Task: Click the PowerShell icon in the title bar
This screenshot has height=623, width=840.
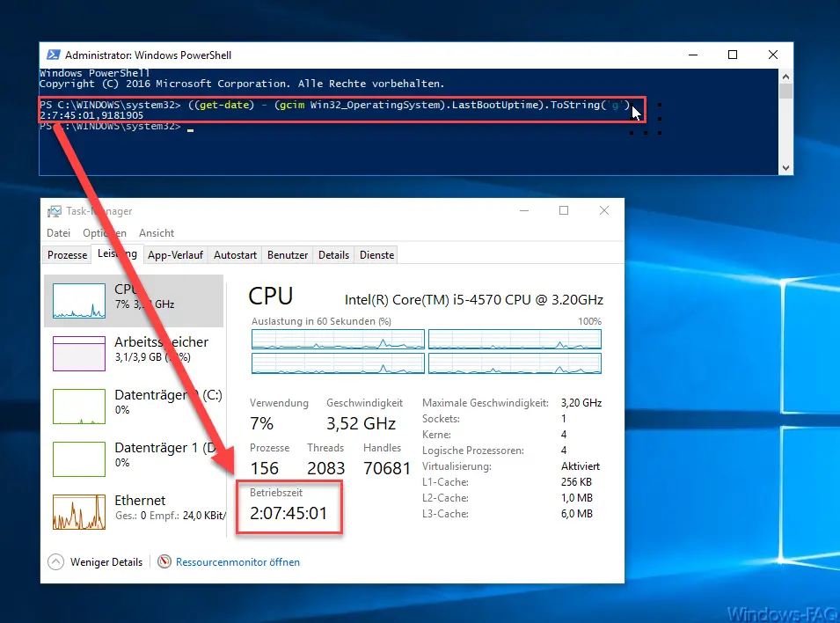Action: coord(54,55)
